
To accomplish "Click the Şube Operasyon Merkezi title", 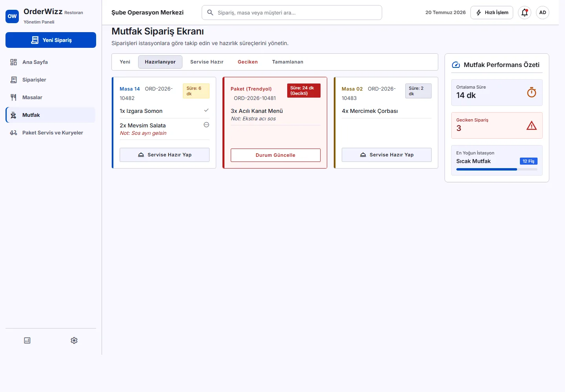I will pyautogui.click(x=148, y=13).
